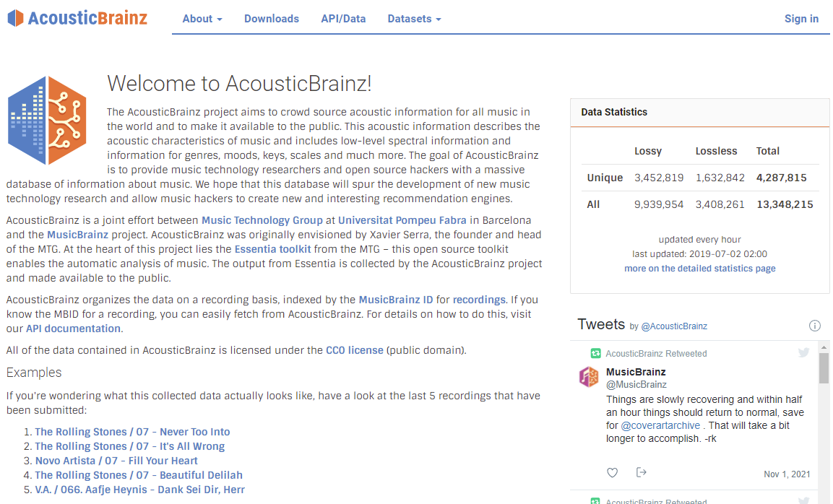Open the API documentation link

click(x=73, y=329)
